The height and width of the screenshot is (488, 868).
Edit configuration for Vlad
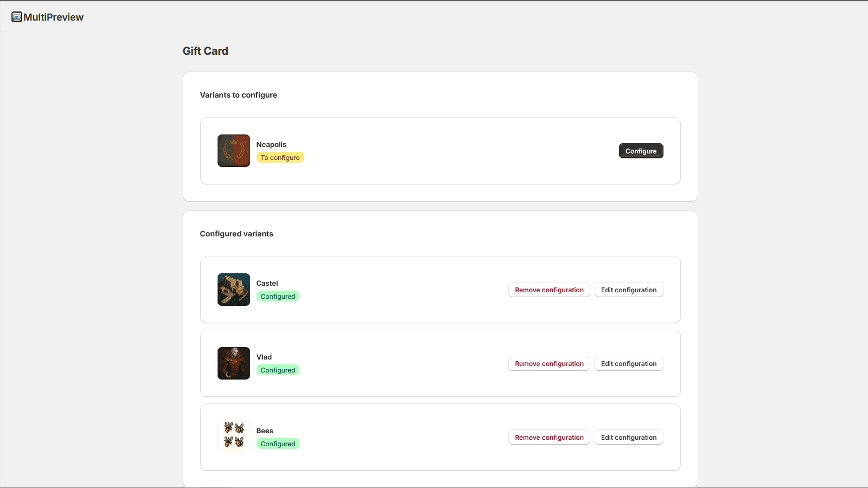tap(628, 364)
